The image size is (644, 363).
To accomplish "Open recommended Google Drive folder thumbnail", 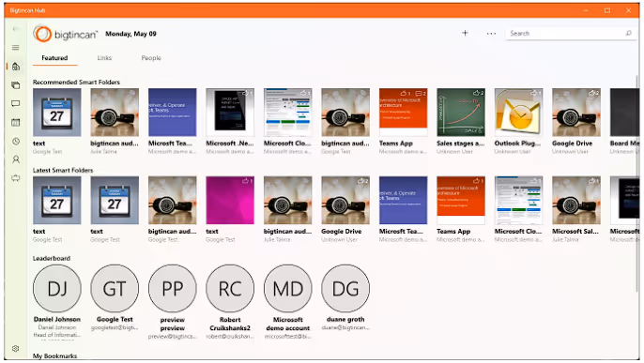I will click(576, 113).
